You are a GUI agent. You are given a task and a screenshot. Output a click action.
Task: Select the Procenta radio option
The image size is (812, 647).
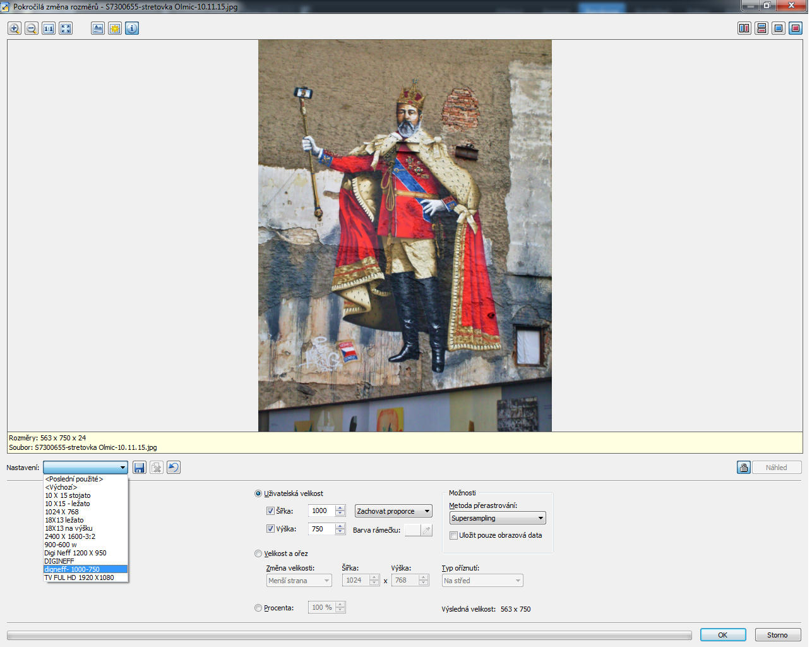tap(258, 608)
